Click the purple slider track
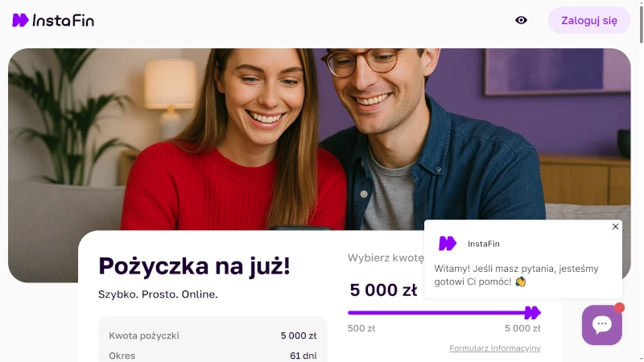This screenshot has width=644, height=362. [436, 313]
